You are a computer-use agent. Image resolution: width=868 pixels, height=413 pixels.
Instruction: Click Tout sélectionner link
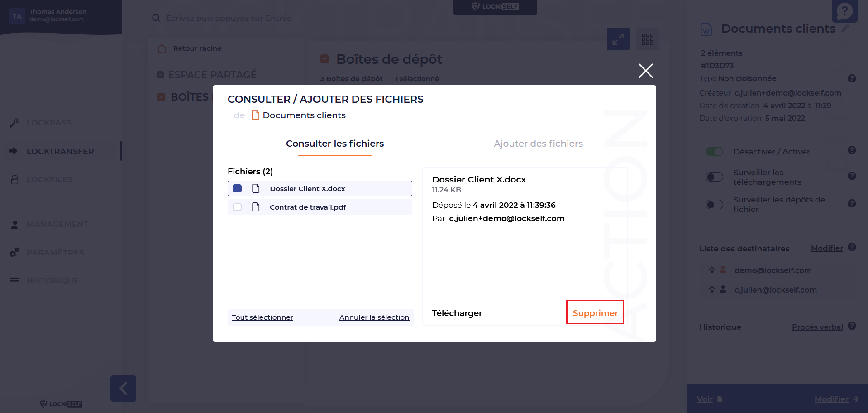point(262,317)
